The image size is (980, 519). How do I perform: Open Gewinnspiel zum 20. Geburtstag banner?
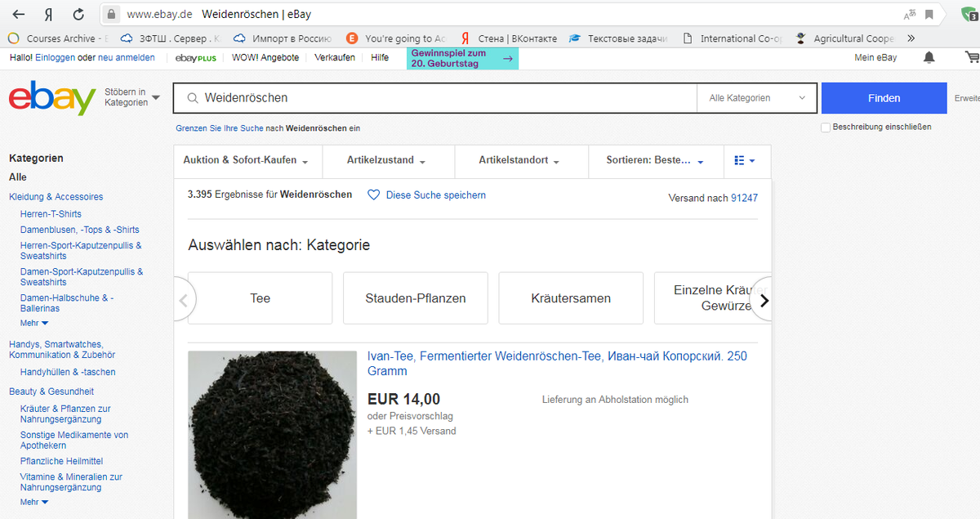click(462, 58)
